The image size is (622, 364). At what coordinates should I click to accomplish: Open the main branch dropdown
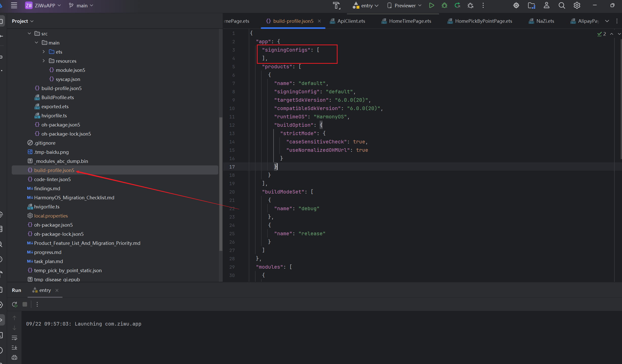point(81,5)
